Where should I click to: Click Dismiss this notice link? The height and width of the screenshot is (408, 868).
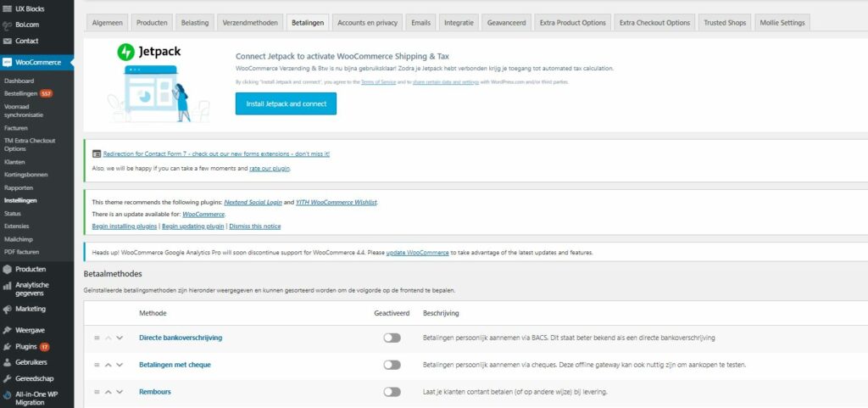(x=254, y=226)
